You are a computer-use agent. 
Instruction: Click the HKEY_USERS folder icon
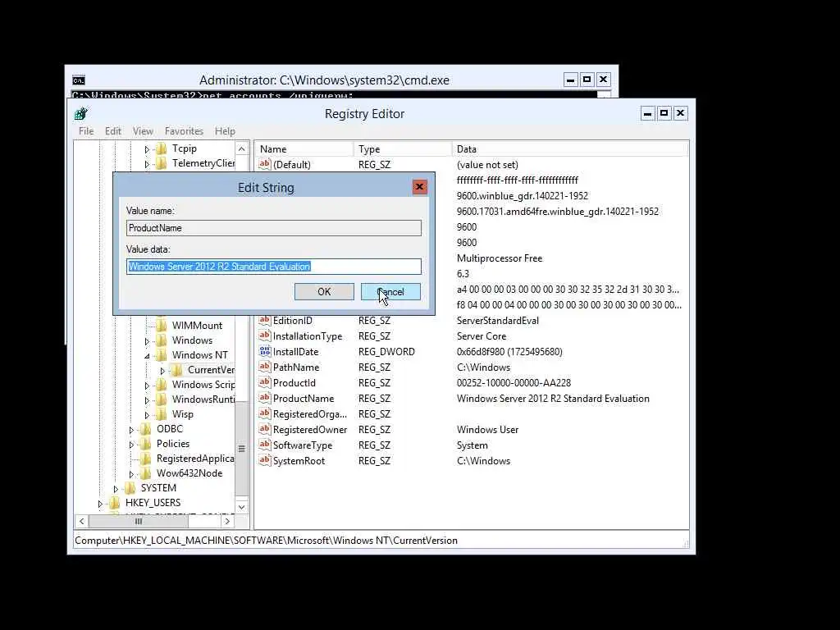(114, 503)
